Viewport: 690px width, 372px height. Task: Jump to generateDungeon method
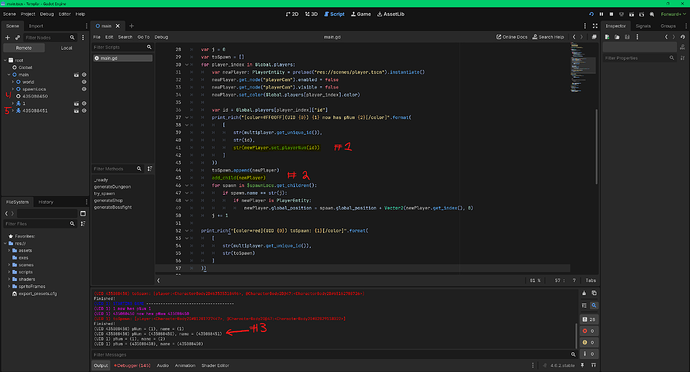click(x=112, y=187)
